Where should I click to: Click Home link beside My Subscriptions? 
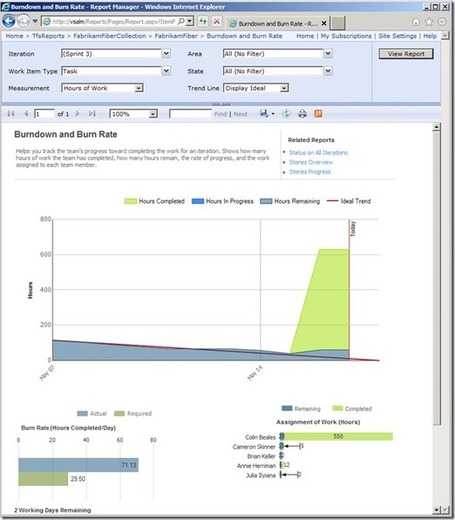[x=305, y=36]
